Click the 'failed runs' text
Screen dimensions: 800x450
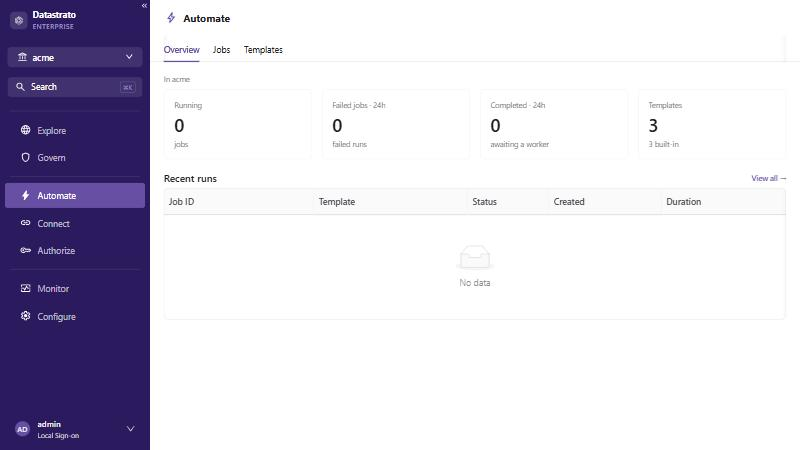tap(349, 144)
